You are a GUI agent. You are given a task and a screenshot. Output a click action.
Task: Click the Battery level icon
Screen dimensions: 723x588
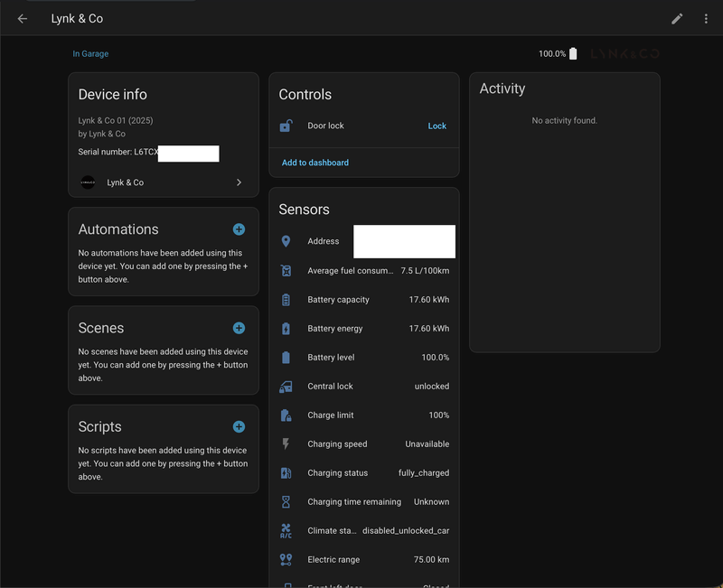(286, 357)
